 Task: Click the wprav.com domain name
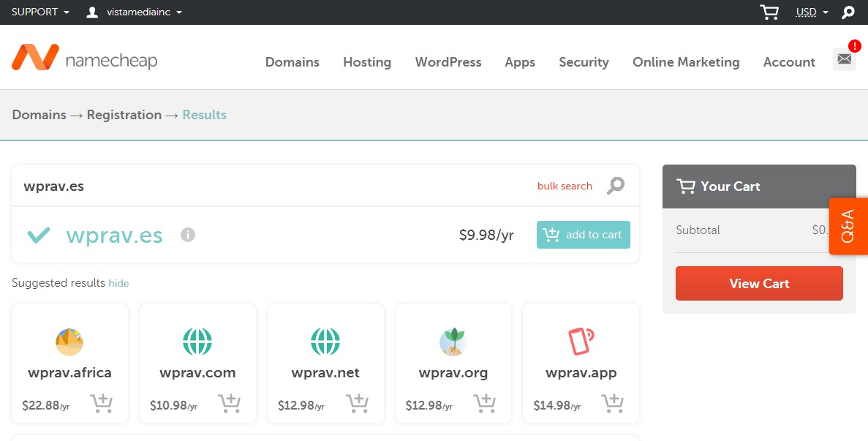pos(197,373)
